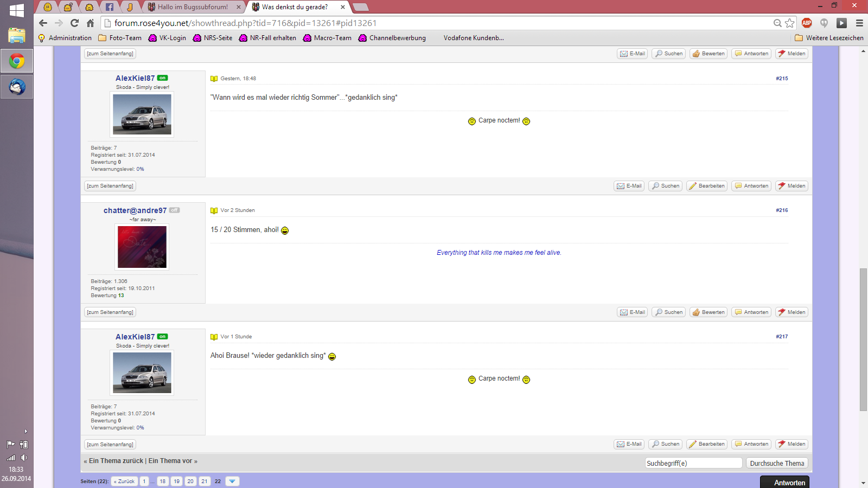The image size is (868, 488).
Task: Go to page 21 of the thread
Action: pyautogui.click(x=205, y=481)
